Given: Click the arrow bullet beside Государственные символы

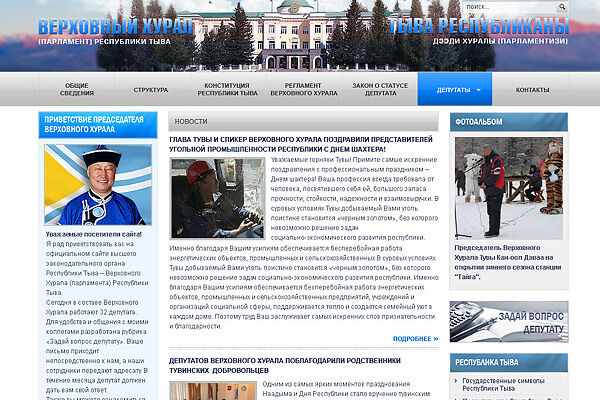Looking at the screenshot, I should coord(456,381).
